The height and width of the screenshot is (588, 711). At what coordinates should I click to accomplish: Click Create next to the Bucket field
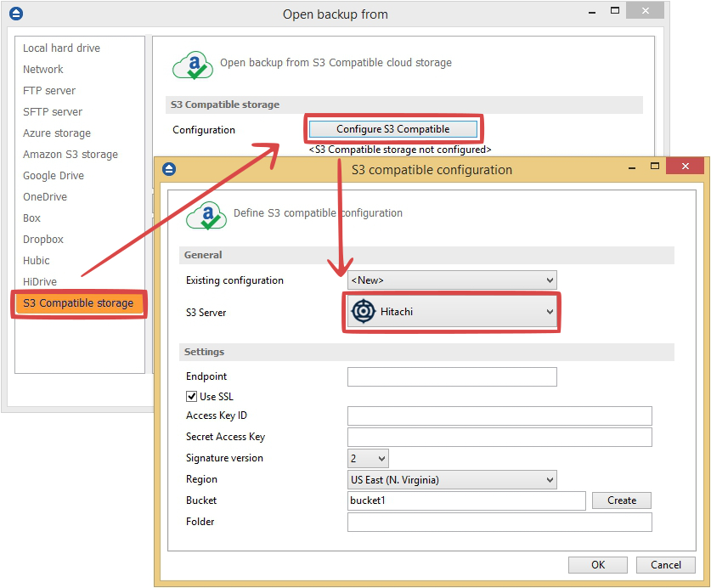pos(622,500)
